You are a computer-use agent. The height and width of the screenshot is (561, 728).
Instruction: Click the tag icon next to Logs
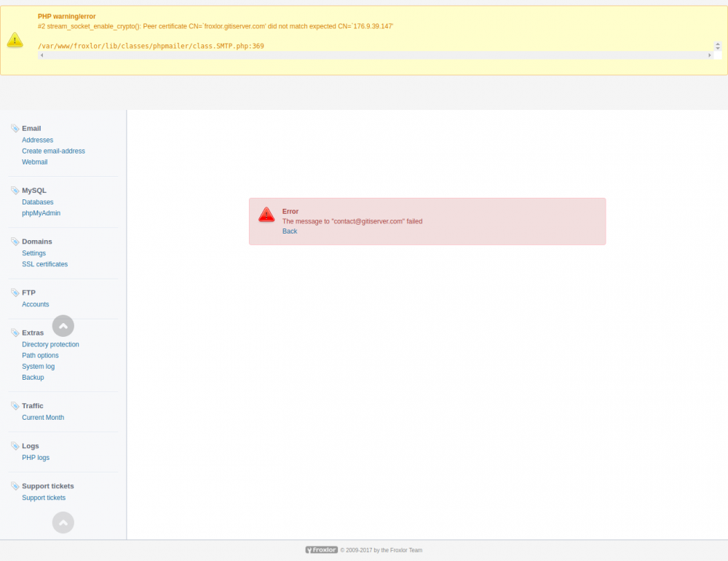14,445
